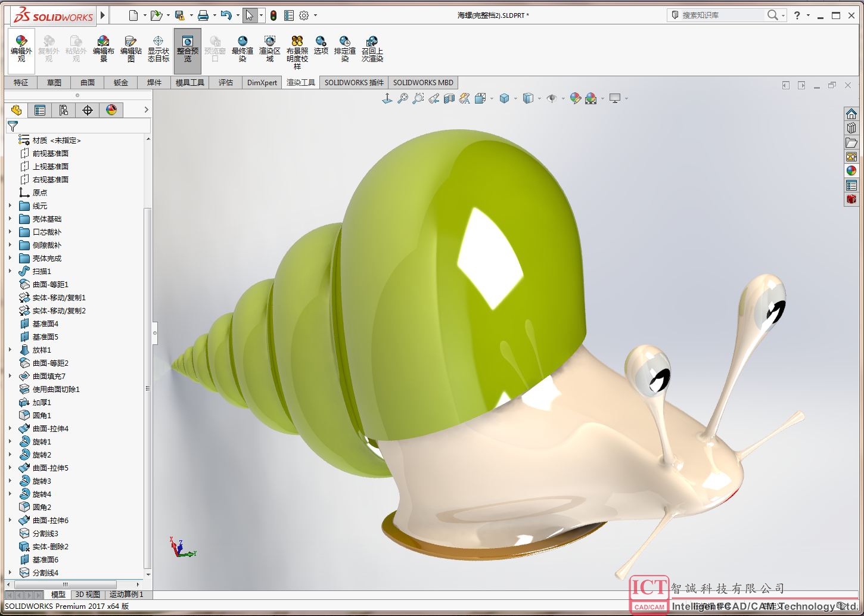Expand manager pane tabs chevron

click(146, 110)
